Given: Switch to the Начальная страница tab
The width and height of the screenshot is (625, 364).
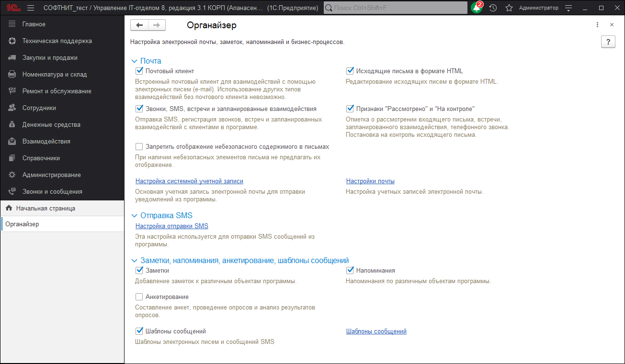Looking at the screenshot, I should point(45,209).
